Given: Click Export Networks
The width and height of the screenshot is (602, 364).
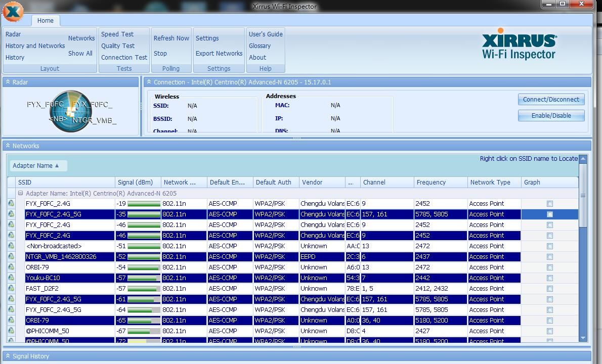Looking at the screenshot, I should coord(219,53).
